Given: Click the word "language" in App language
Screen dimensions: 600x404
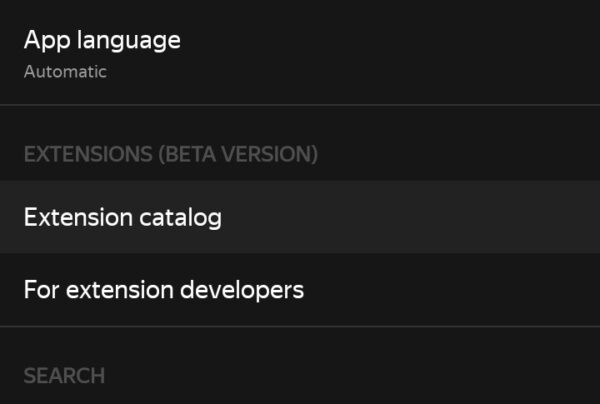Looking at the screenshot, I should click(x=127, y=41).
